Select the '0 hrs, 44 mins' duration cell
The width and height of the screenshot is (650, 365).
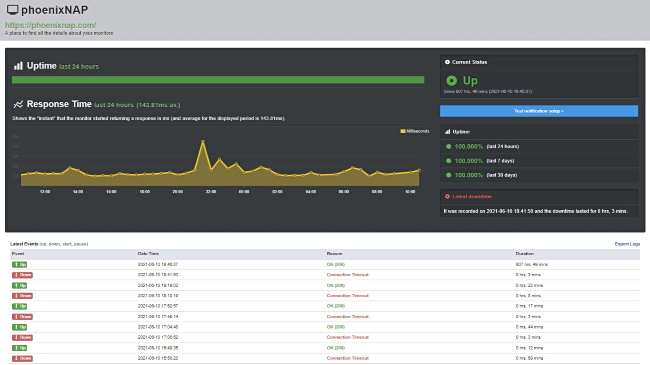[529, 327]
